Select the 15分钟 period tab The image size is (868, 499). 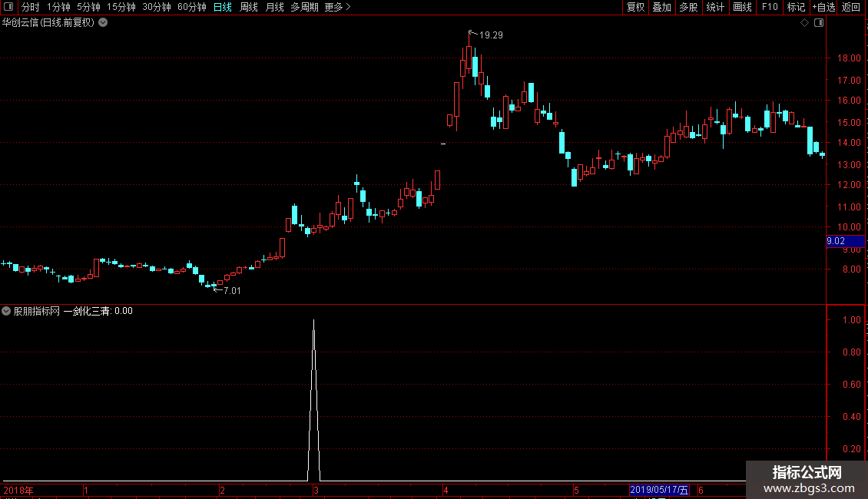pyautogui.click(x=121, y=7)
